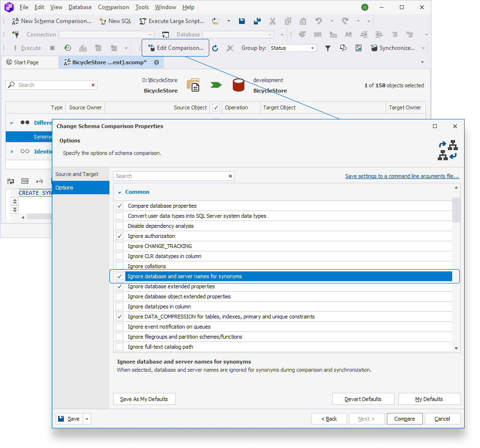Open the File menu

(x=24, y=7)
